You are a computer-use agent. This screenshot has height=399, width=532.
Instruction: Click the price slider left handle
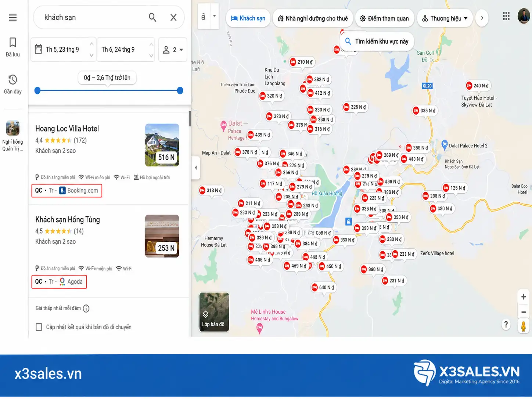(x=37, y=90)
